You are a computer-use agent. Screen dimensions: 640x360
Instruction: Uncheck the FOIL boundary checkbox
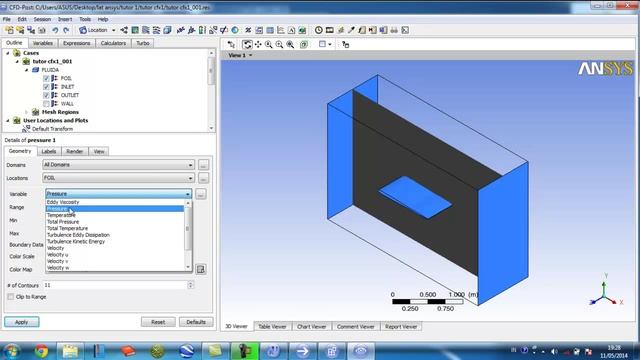click(x=46, y=78)
